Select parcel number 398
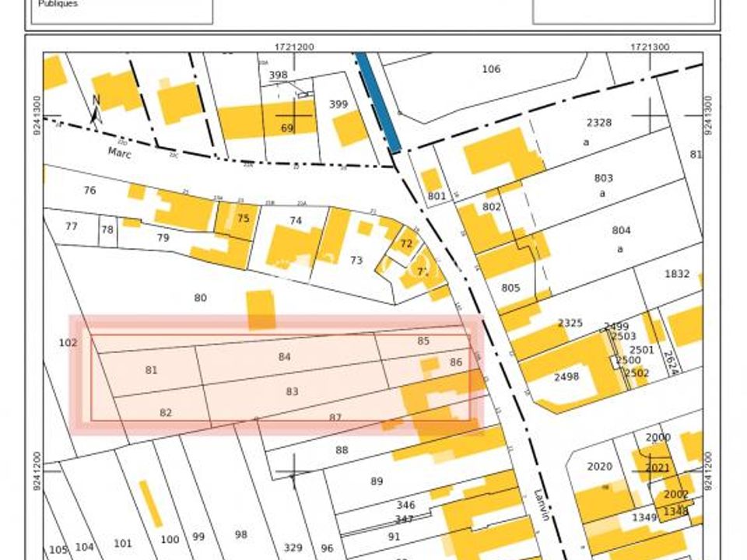Screen dimensions: 747x560 tap(279, 75)
